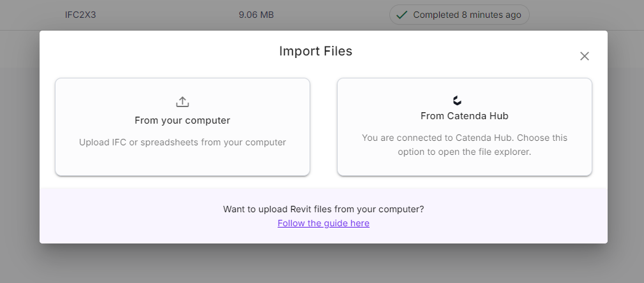Open the 'Follow the guide here' link
This screenshot has width=644, height=283.
point(323,223)
